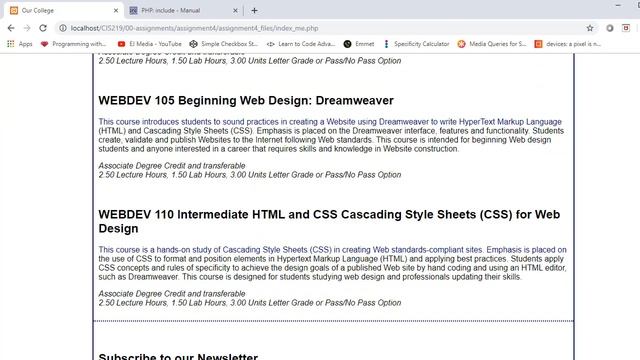
Task: Open Programming with... bookmark
Action: coord(73,44)
